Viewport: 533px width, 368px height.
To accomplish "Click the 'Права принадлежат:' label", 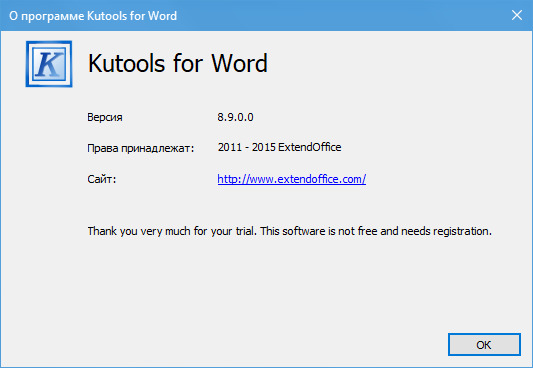I will point(140,148).
